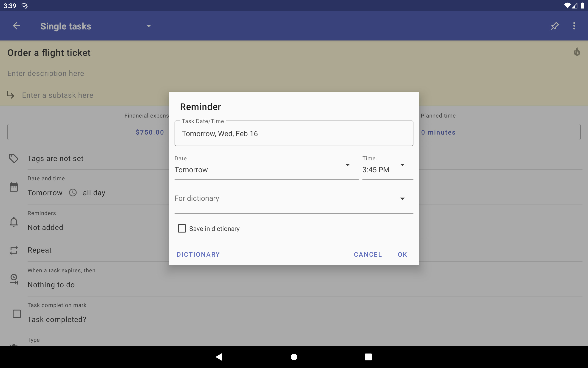Select the all day time value
588x368 pixels.
point(94,193)
